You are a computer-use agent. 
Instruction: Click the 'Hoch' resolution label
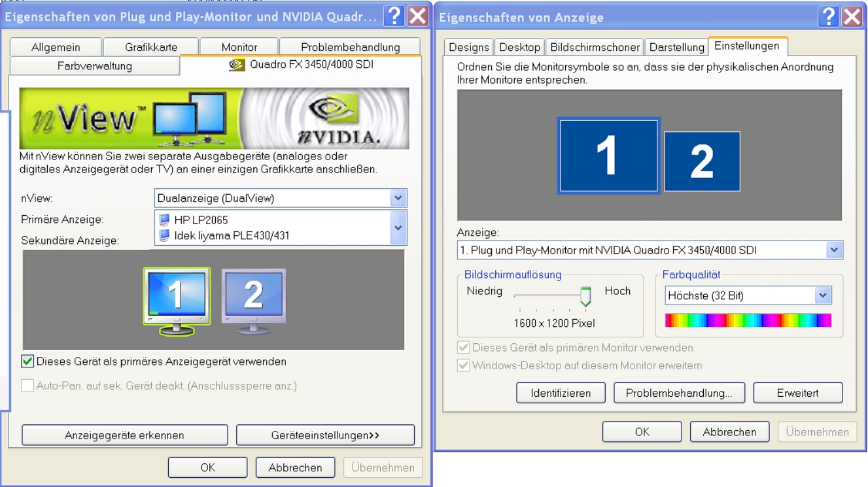point(617,291)
